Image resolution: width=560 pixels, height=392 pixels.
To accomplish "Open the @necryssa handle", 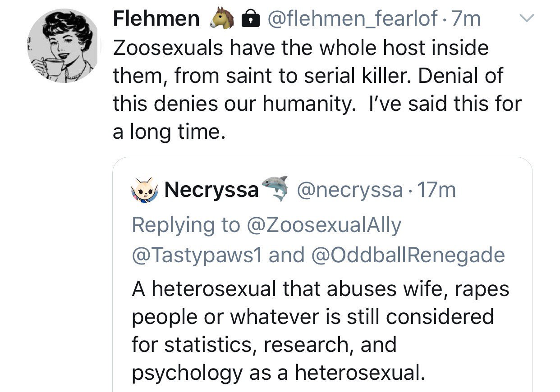I will (349, 190).
